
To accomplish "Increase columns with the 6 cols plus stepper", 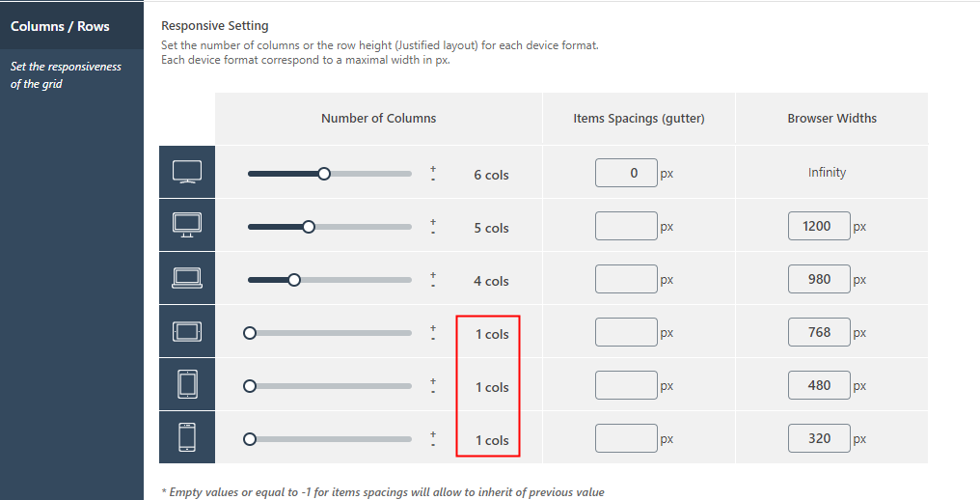I will click(x=433, y=169).
